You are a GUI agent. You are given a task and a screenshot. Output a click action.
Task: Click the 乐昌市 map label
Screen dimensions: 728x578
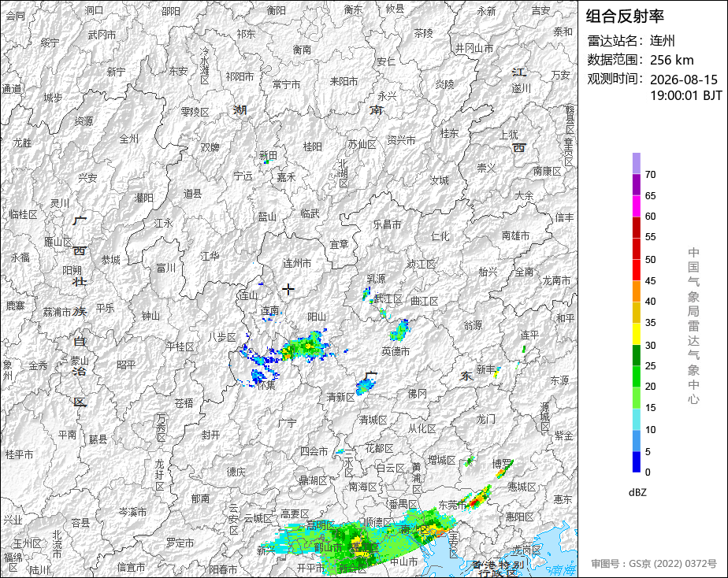coord(387,224)
